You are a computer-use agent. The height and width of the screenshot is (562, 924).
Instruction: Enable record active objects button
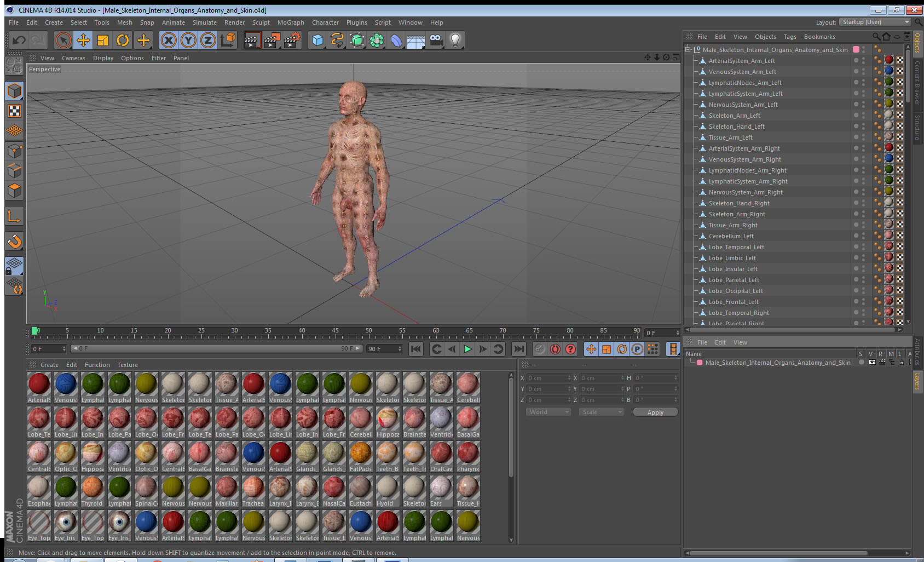[x=540, y=349]
